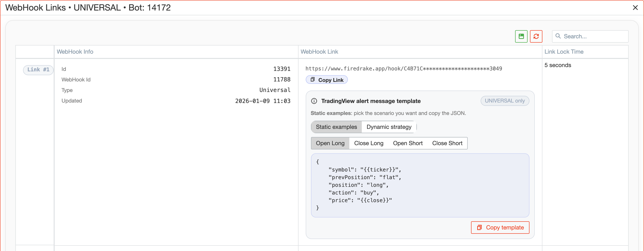Click the Link #1 badge
This screenshot has width=644, height=251.
[38, 70]
